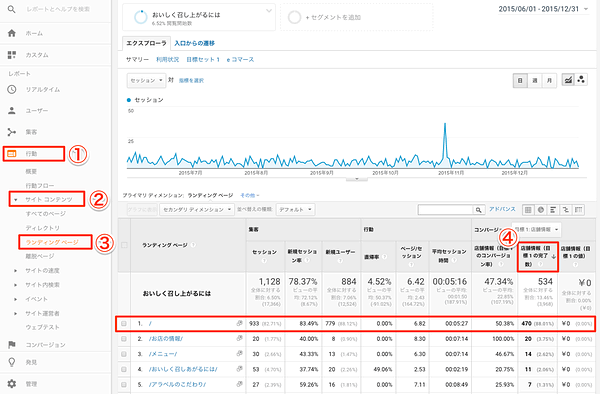The width and height of the screenshot is (600, 394).
Task: Open すべてのページ in the sidebar
Action: tap(46, 214)
